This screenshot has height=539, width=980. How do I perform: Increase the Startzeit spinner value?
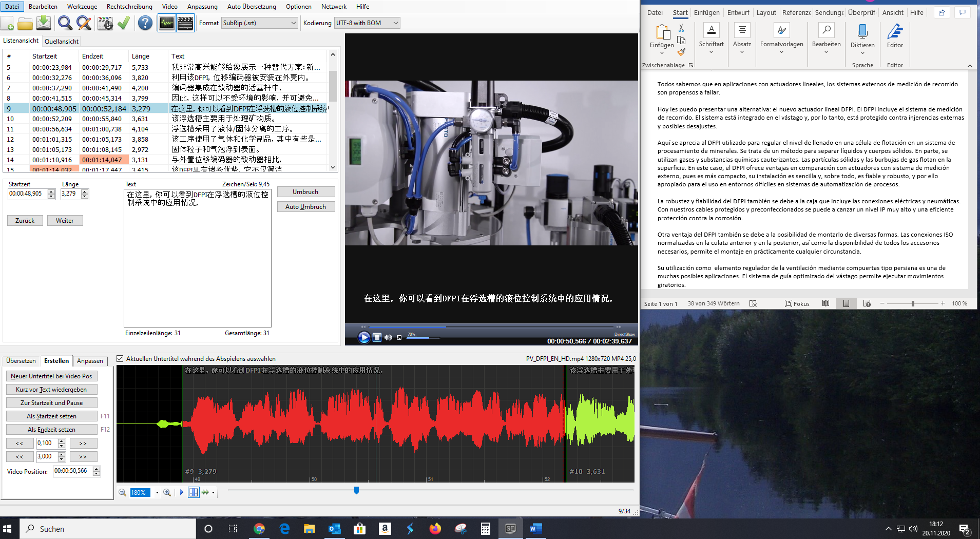pyautogui.click(x=51, y=191)
